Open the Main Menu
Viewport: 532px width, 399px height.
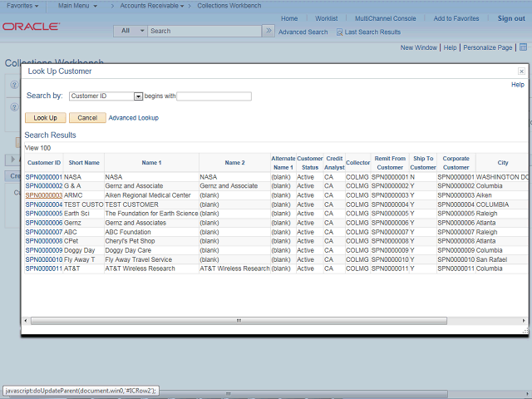(x=80, y=6)
